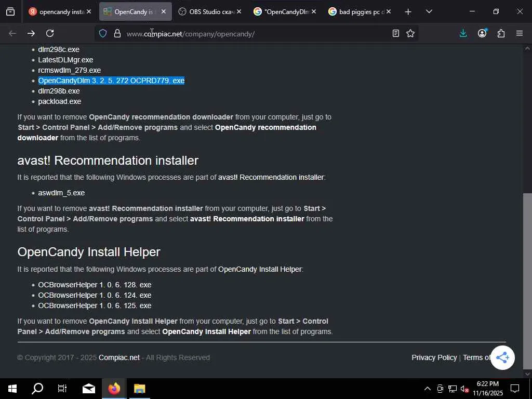Open the Firefox View icon in the tab strip

10,12
